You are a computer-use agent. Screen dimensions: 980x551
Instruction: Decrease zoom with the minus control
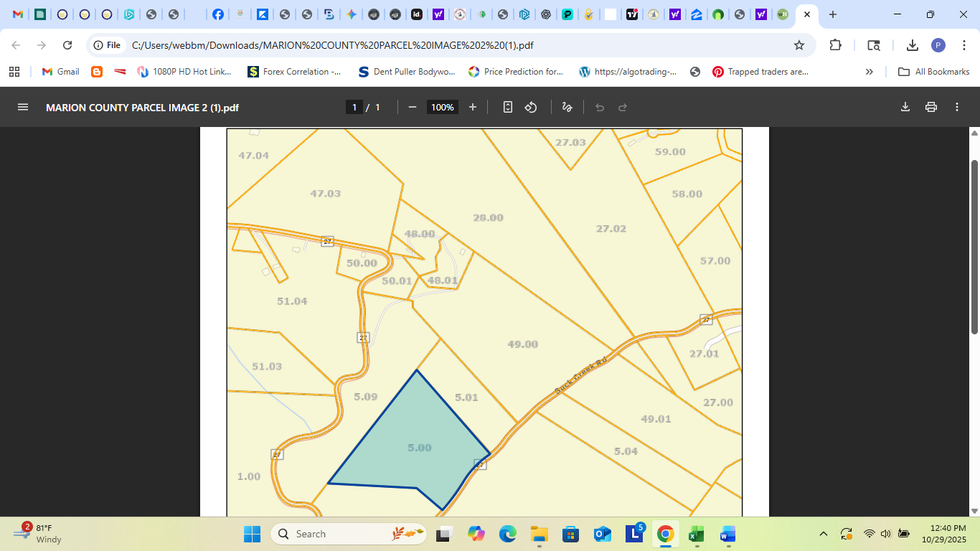click(413, 106)
